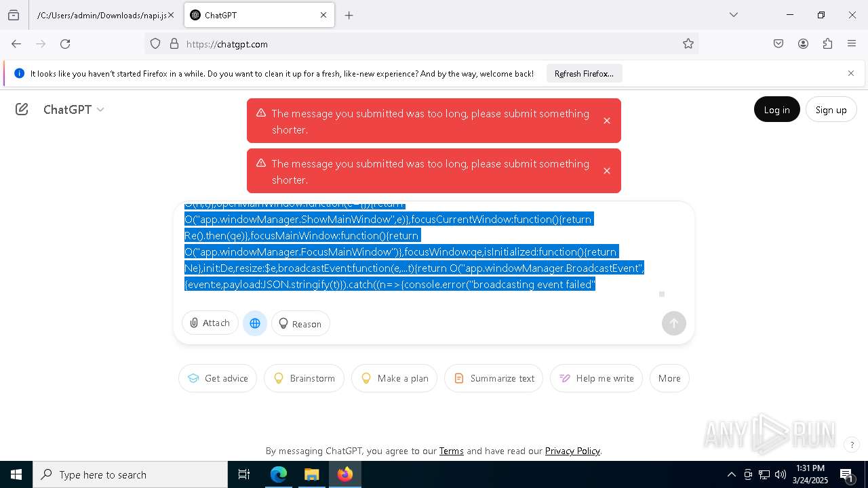Toggle the Reason mode button
Image resolution: width=868 pixels, height=488 pixels.
tap(300, 323)
